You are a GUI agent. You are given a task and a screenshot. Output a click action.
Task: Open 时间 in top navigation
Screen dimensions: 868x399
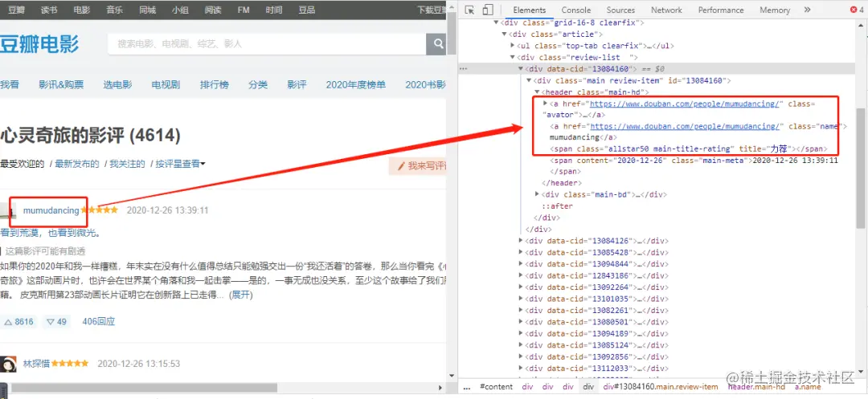pyautogui.click(x=274, y=10)
